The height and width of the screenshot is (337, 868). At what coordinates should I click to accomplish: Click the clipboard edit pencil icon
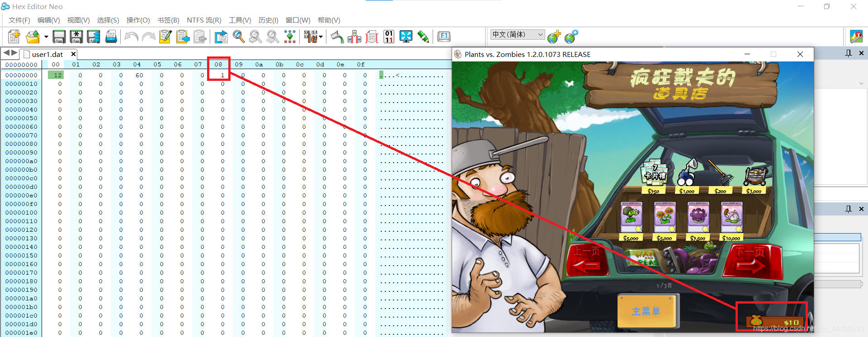tap(165, 37)
